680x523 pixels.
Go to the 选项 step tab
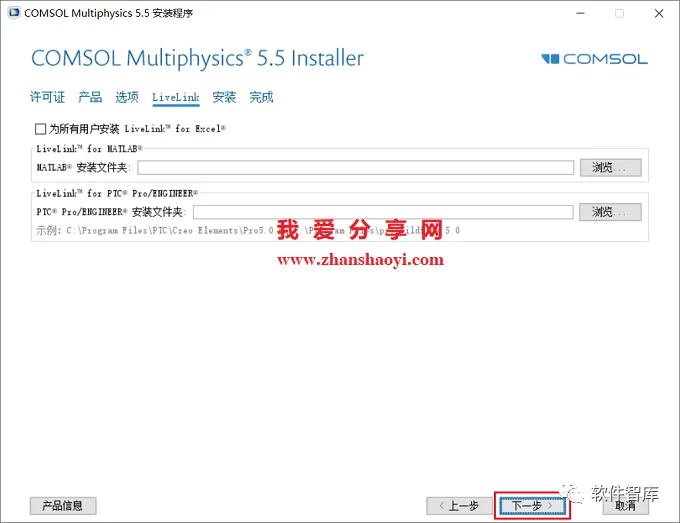[x=127, y=97]
